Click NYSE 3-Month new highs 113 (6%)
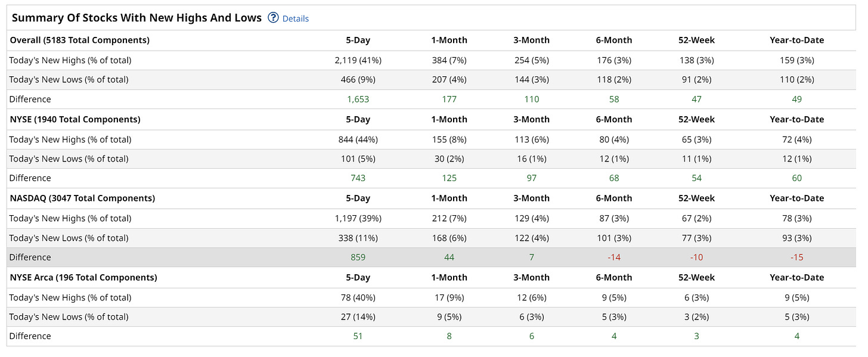Screen dimensions: 868x357 pyautogui.click(x=532, y=139)
